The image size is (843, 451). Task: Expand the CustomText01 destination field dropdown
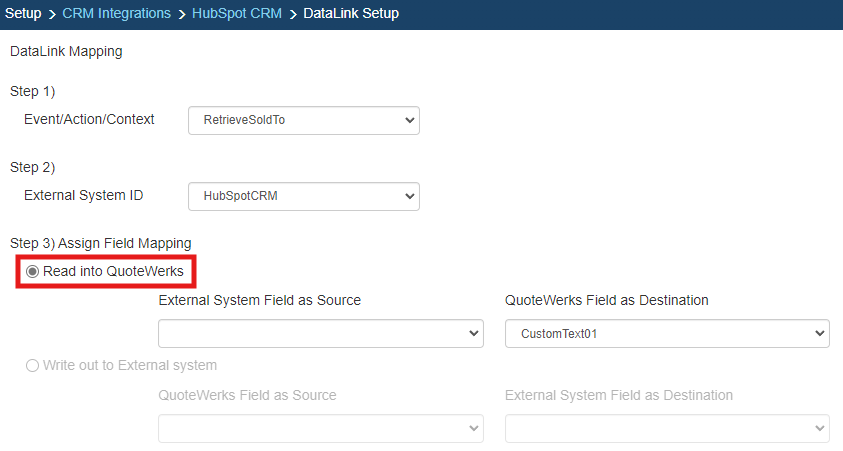(x=667, y=334)
